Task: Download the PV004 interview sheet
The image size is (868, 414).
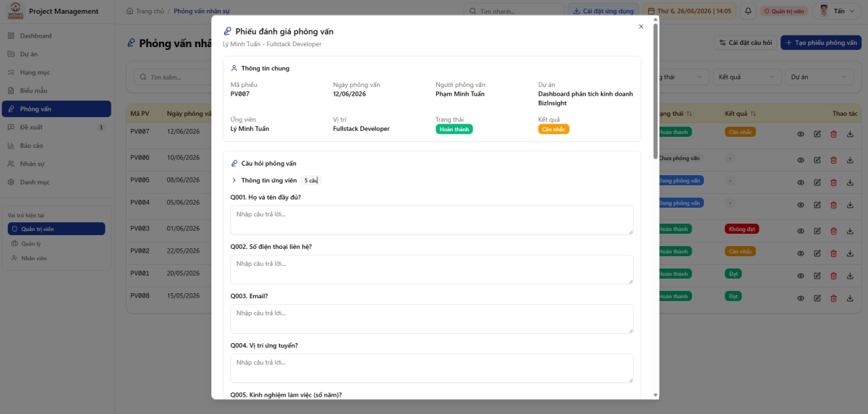Action: click(850, 204)
